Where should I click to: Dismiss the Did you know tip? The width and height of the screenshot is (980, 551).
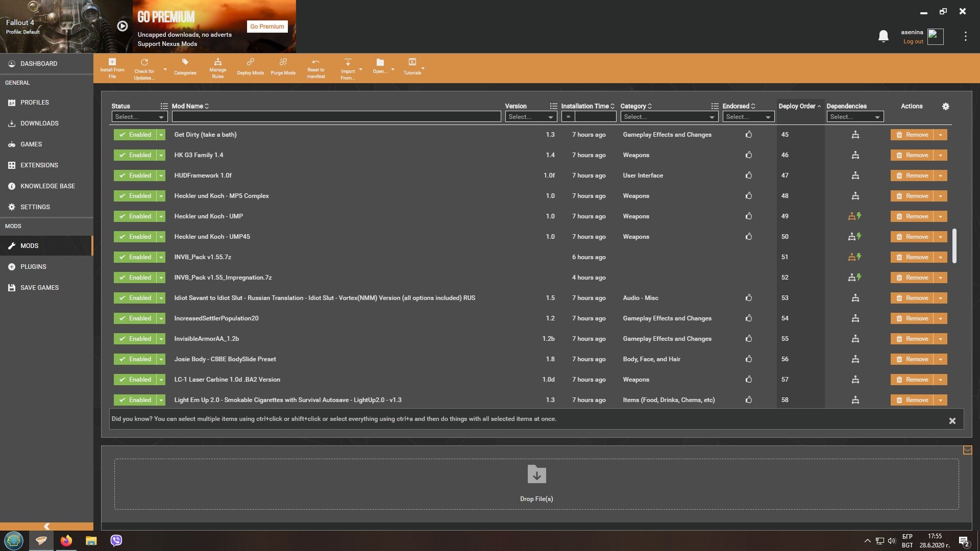pos(952,421)
